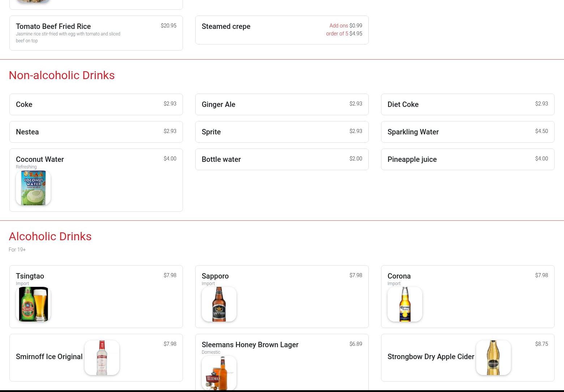This screenshot has height=392, width=564.
Task: Click the Tsingtao beer bottle image
Action: [33, 304]
